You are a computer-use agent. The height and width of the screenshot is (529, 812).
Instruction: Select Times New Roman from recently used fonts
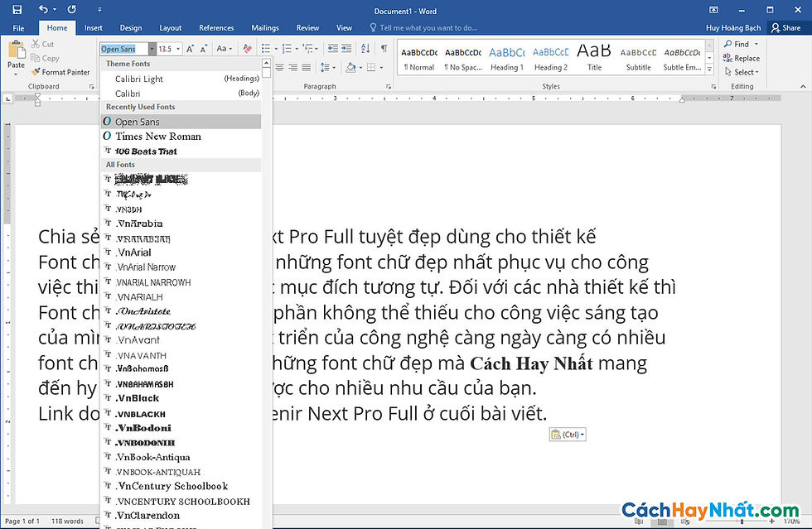point(181,136)
